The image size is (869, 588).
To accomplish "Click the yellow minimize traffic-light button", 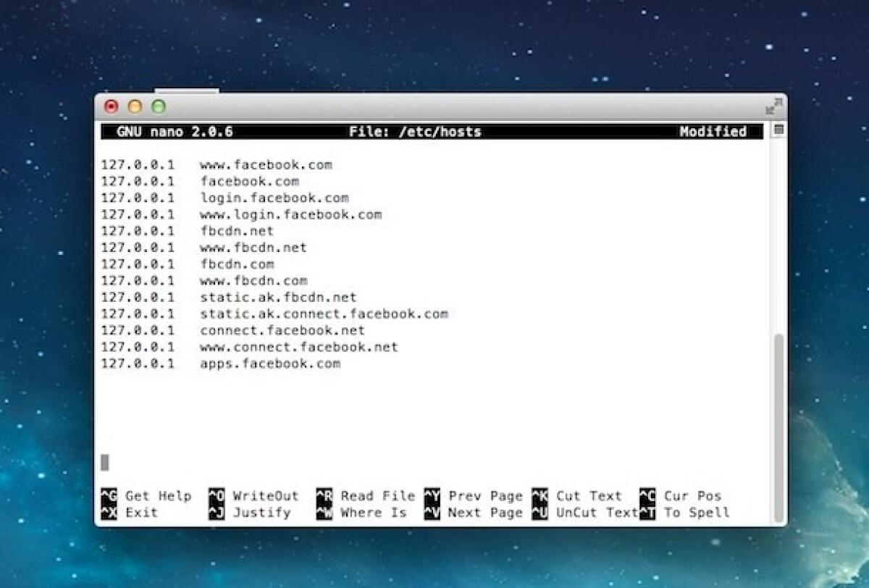I will click(135, 106).
